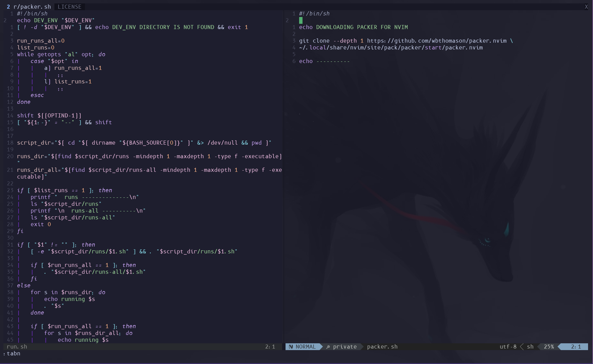The width and height of the screenshot is (593, 364).
Task: Click the run_runs_all=0 line
Action: coord(41,41)
